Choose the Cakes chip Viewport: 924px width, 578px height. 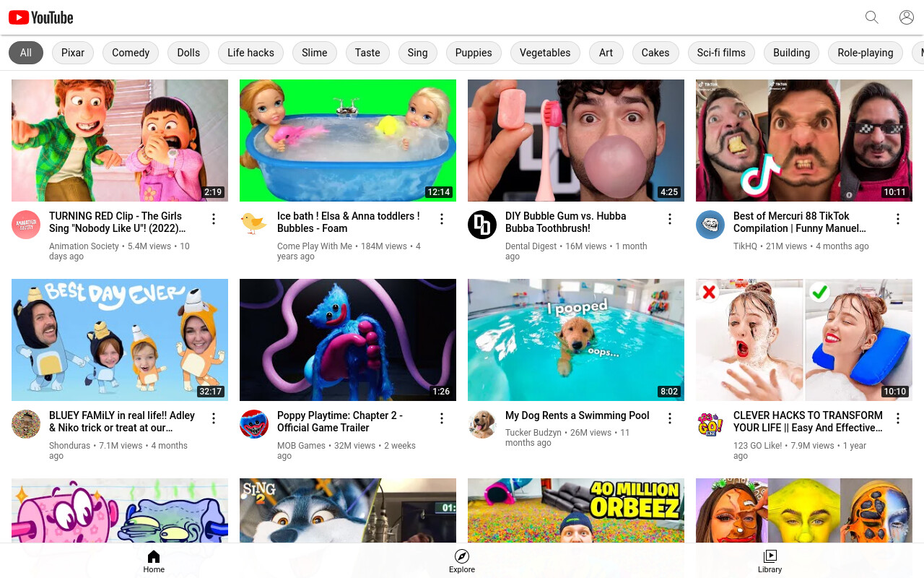pyautogui.click(x=655, y=53)
